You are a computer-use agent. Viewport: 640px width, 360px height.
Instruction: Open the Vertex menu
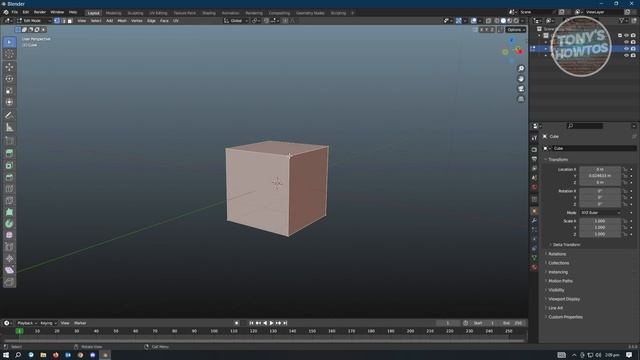pos(137,21)
